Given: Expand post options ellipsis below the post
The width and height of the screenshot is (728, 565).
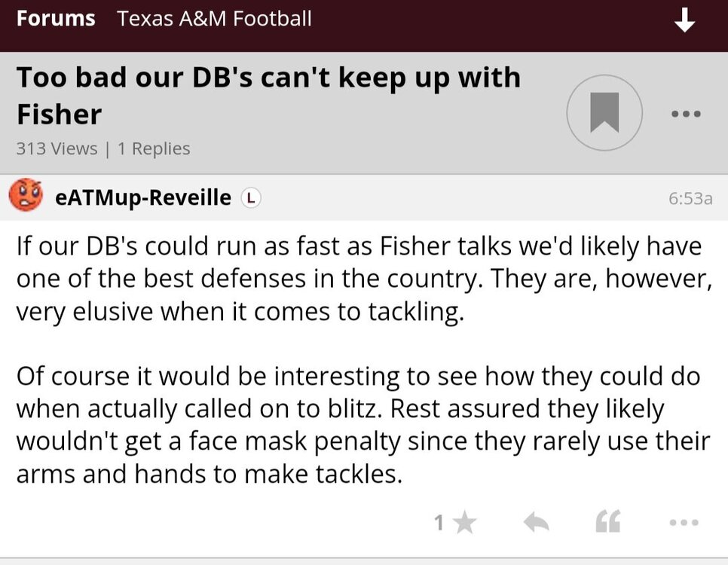Looking at the screenshot, I should click(684, 522).
